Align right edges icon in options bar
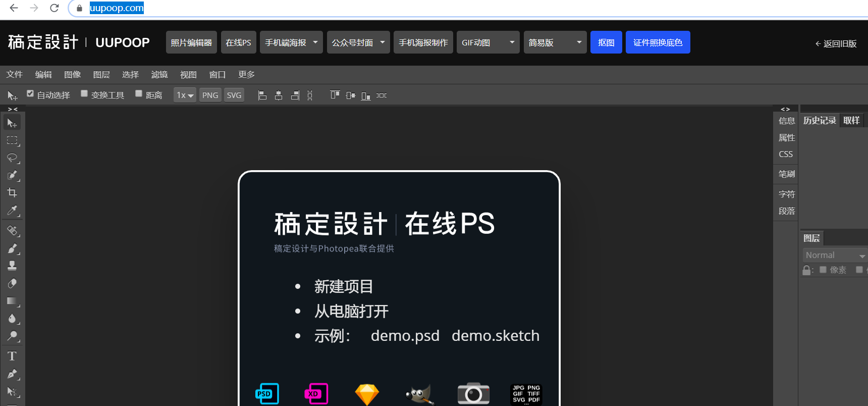 click(x=295, y=95)
